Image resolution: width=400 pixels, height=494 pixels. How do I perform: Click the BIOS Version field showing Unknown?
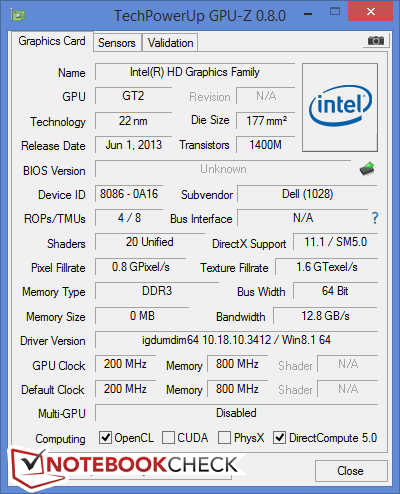click(x=223, y=169)
